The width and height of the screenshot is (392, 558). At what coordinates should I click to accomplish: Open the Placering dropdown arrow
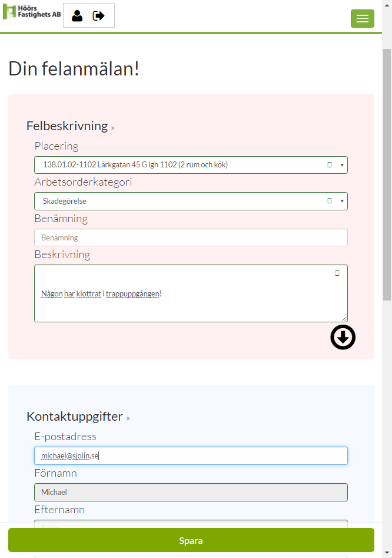tap(342, 165)
